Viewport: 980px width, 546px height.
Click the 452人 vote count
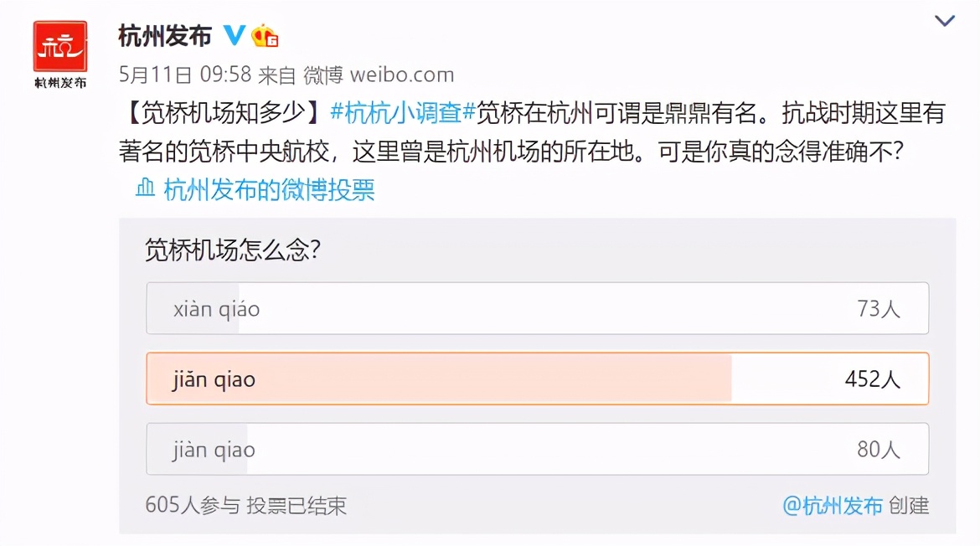tap(874, 379)
